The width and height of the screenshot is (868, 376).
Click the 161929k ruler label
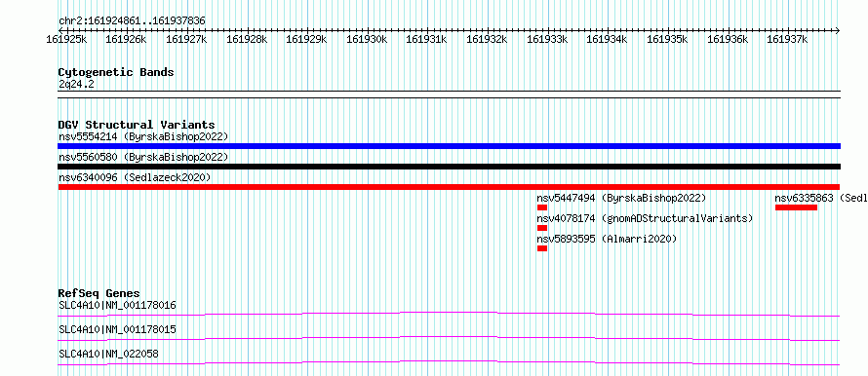pos(306,39)
